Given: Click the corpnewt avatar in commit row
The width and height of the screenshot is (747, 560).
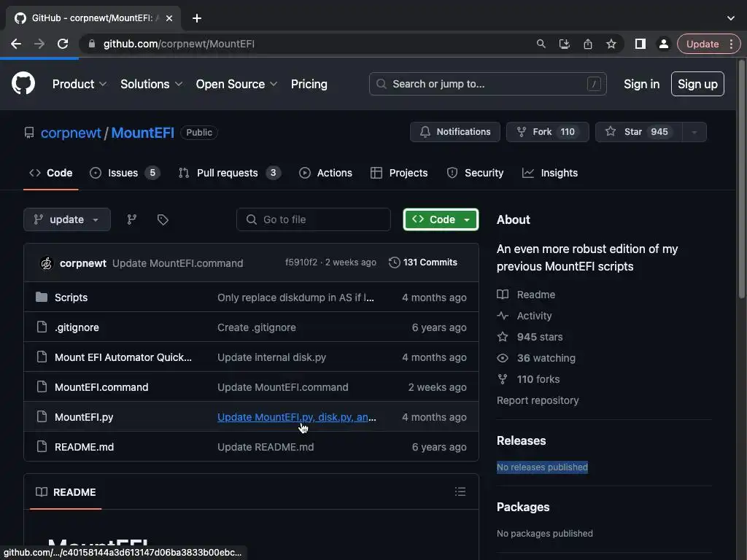Looking at the screenshot, I should click(46, 262).
